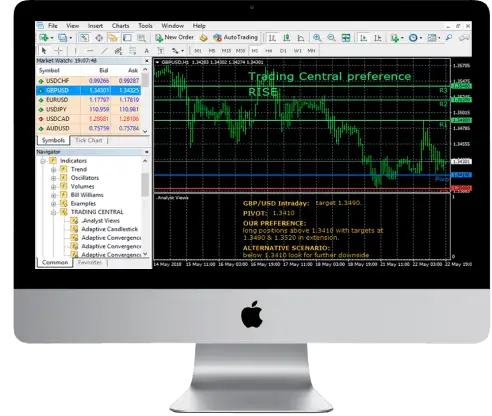This screenshot has height=416, width=492.
Task: Open the Profiles toolbar icon
Action: pos(64,38)
